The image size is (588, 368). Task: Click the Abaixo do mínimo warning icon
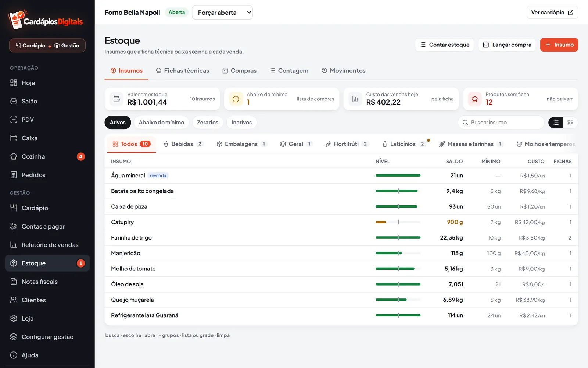coord(236,99)
